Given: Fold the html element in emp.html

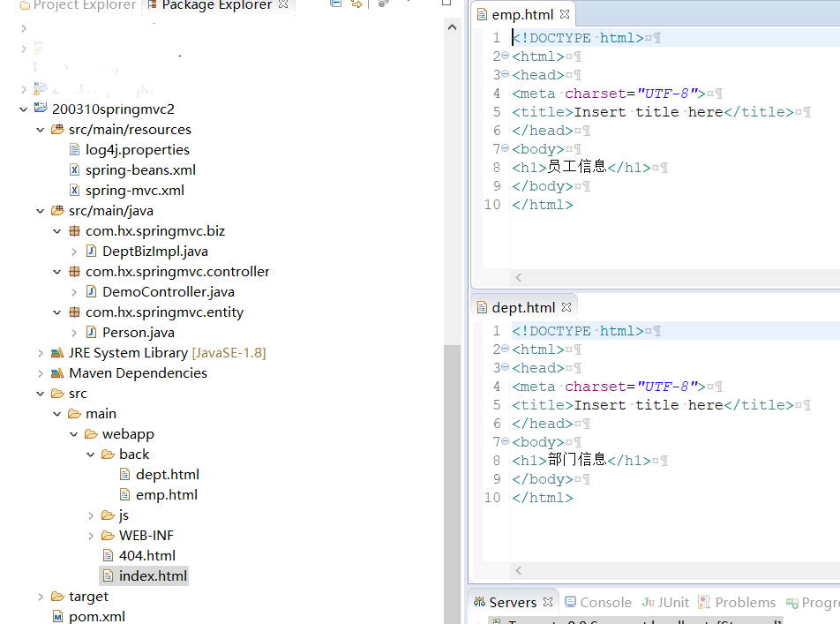Looking at the screenshot, I should (506, 56).
